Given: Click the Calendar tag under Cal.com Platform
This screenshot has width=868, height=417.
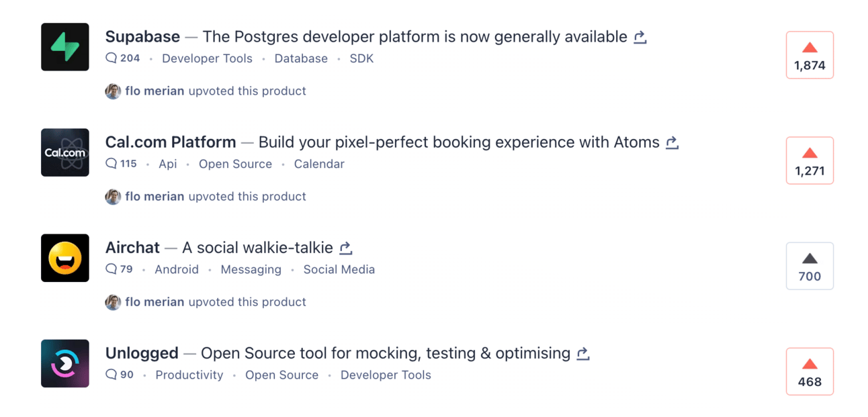Looking at the screenshot, I should pyautogui.click(x=319, y=164).
